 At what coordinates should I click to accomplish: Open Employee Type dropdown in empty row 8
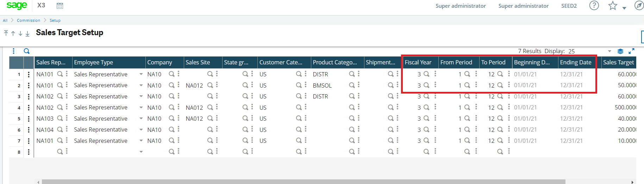(141, 152)
